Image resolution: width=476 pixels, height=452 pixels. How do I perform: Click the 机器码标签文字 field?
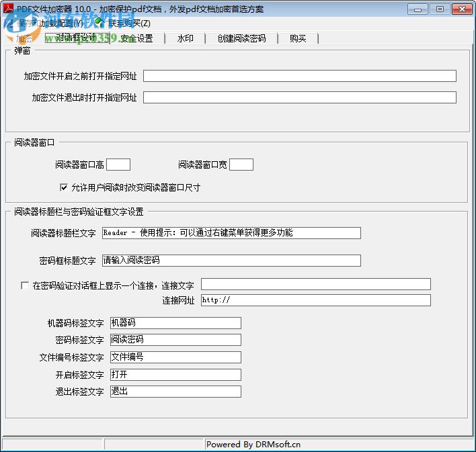pyautogui.click(x=175, y=323)
